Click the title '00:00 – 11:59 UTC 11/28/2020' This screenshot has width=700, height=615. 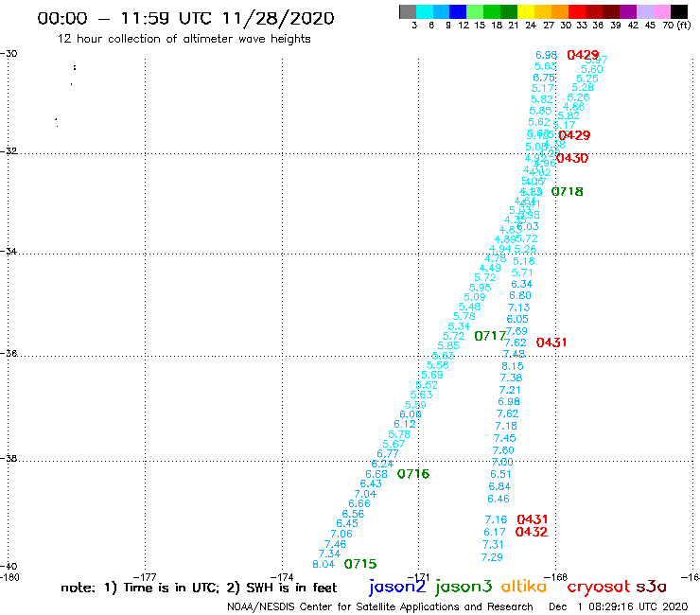(185, 18)
